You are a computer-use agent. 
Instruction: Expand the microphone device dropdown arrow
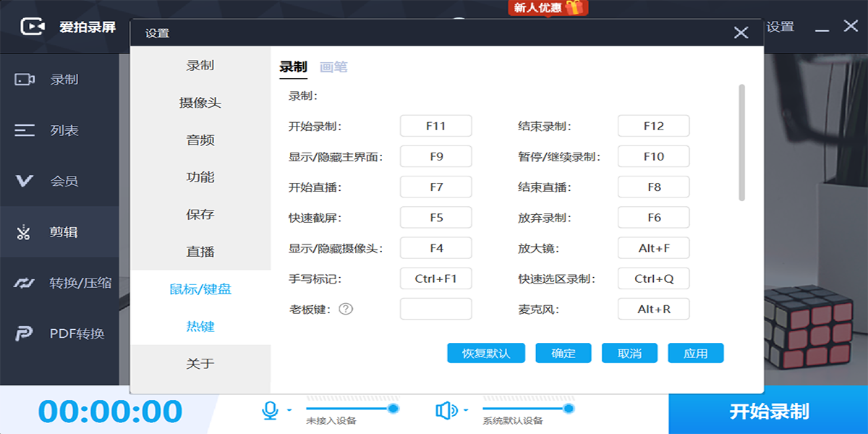(x=289, y=411)
